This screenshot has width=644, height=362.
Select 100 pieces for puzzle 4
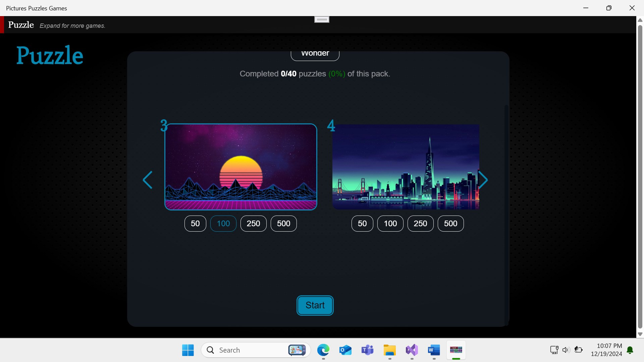coord(390,224)
